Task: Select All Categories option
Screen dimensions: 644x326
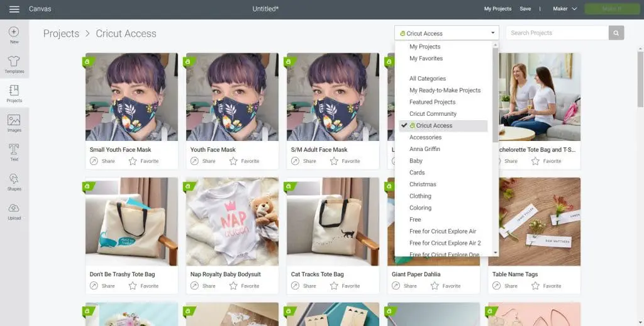Action: [x=428, y=79]
